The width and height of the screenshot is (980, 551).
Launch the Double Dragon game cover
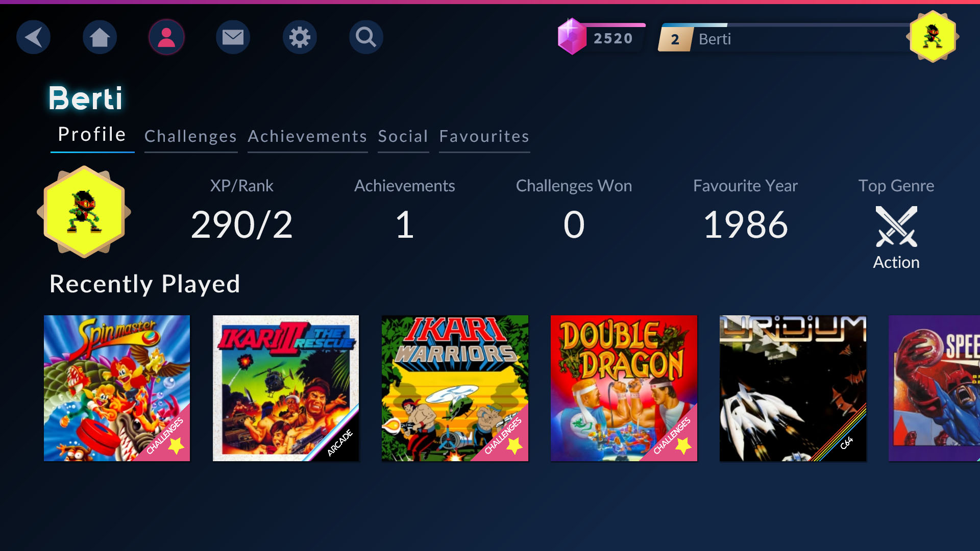pyautogui.click(x=624, y=388)
